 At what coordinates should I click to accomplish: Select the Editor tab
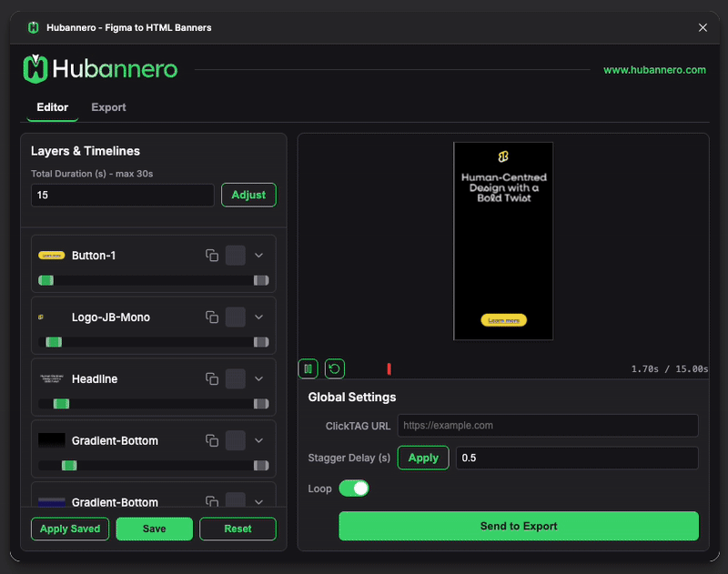pos(53,107)
